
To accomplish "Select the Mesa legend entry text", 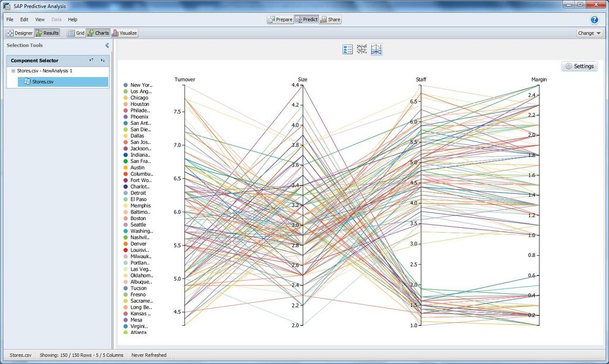I will pyautogui.click(x=136, y=320).
